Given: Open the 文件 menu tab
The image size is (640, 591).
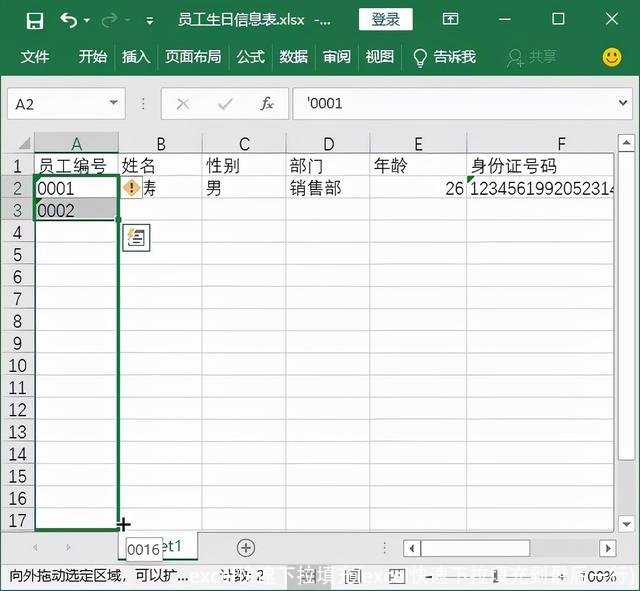Looking at the screenshot, I should click(x=35, y=56).
